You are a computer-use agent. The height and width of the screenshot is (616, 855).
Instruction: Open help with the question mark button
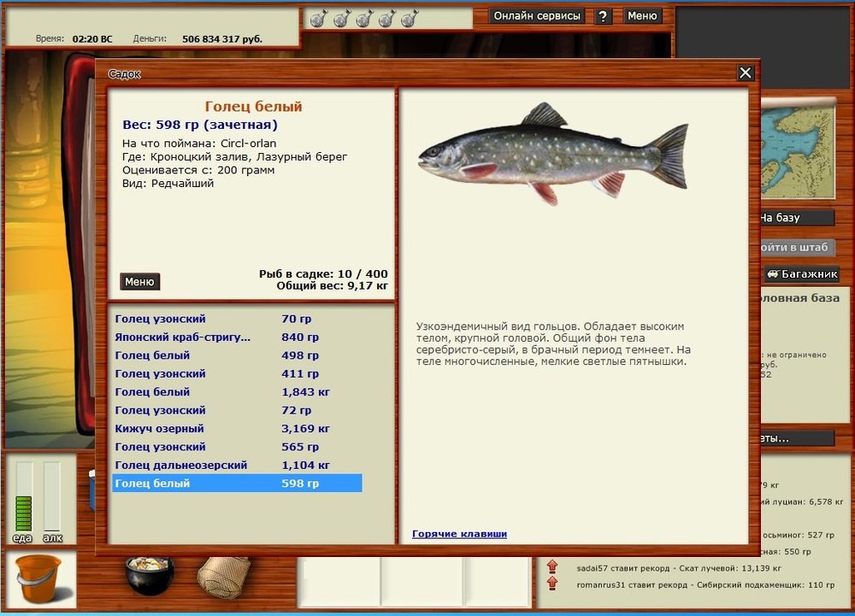click(x=604, y=16)
